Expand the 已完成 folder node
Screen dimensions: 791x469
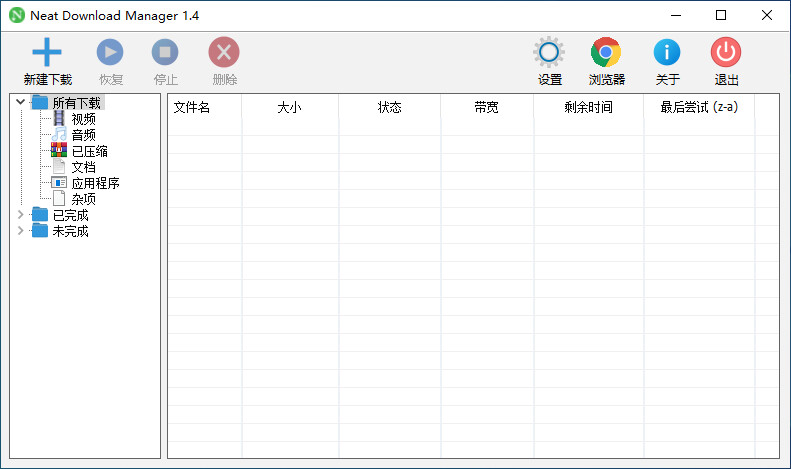click(21, 215)
